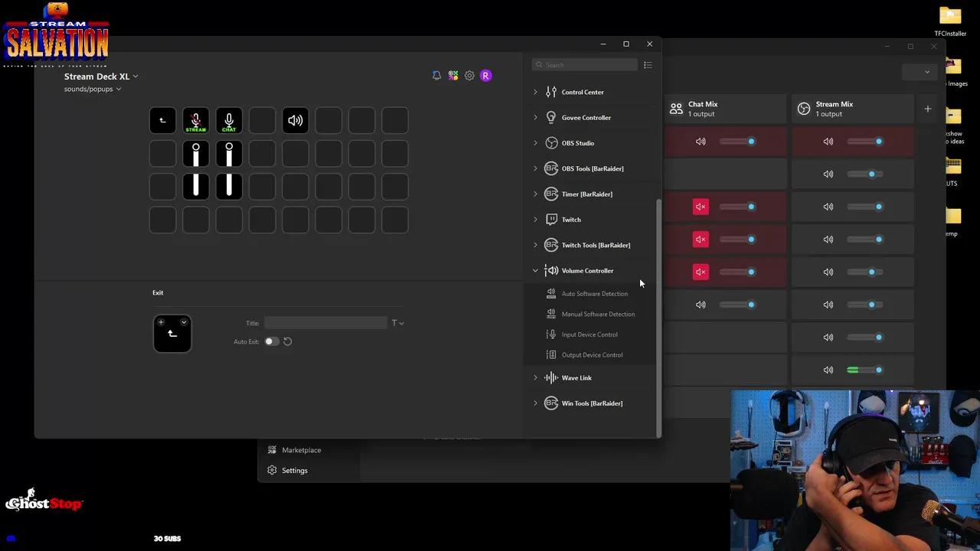Click the Chat Mix header
The image size is (980, 551).
pos(724,109)
